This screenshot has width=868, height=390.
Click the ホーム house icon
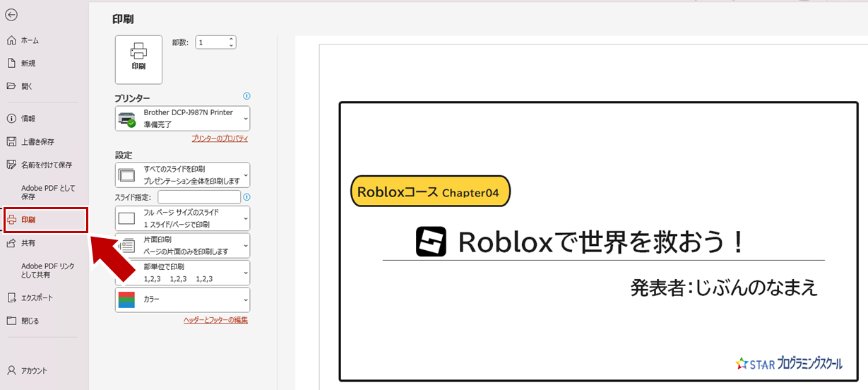pyautogui.click(x=11, y=40)
